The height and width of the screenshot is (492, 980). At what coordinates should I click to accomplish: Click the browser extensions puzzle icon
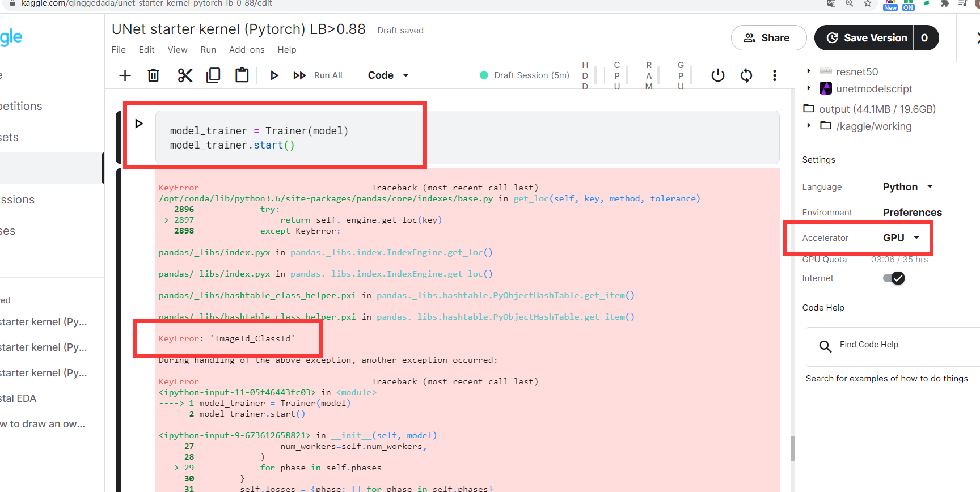pyautogui.click(x=944, y=3)
